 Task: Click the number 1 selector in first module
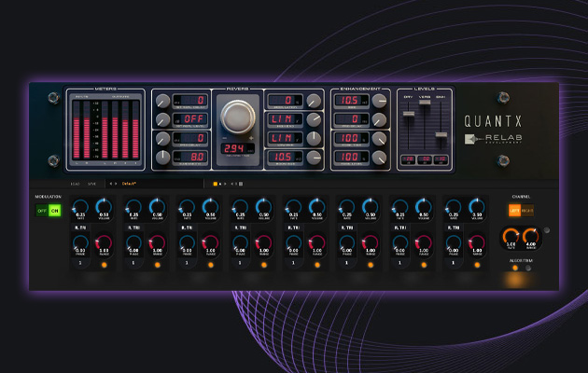(x=80, y=263)
